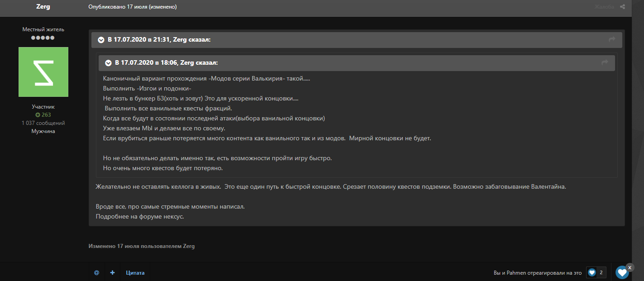Click the Жалоба report link
This screenshot has height=281, width=644.
605,7
